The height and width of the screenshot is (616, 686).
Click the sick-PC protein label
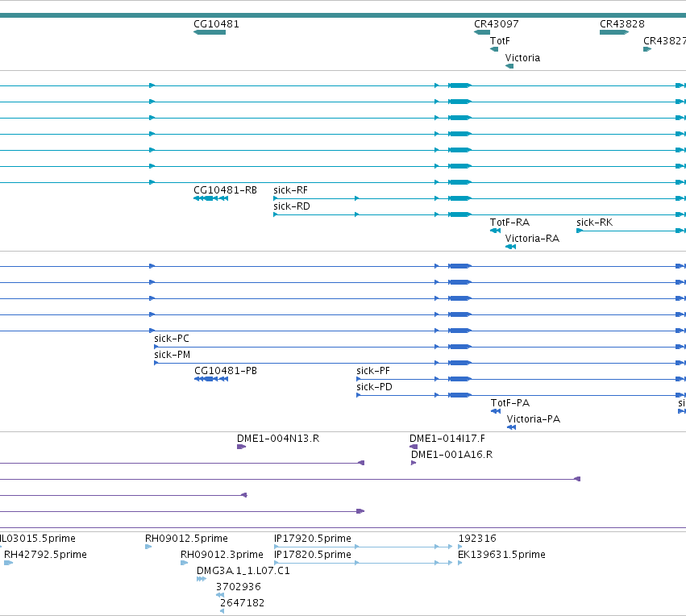[x=172, y=339]
